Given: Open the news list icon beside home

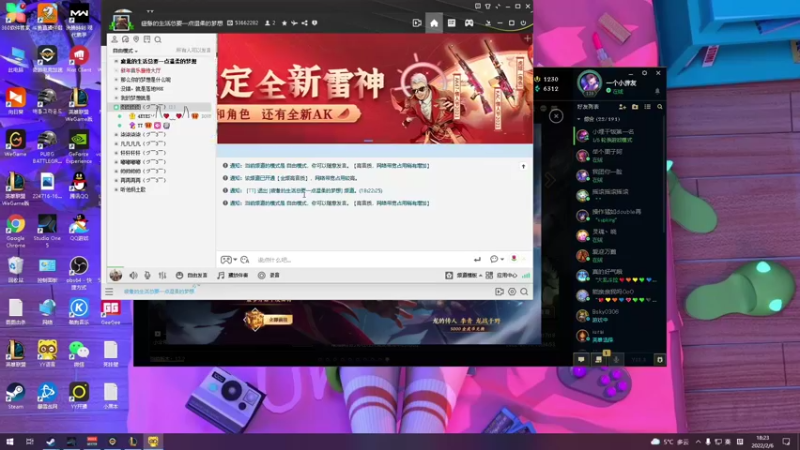Looking at the screenshot, I should click(452, 23).
